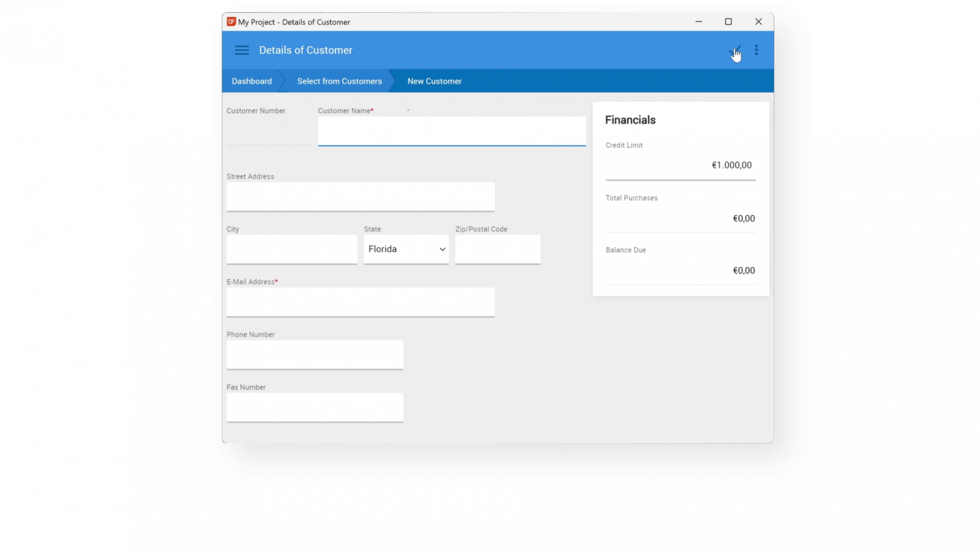Select the City input box
Screen dimensions: 980x551
[291, 249]
